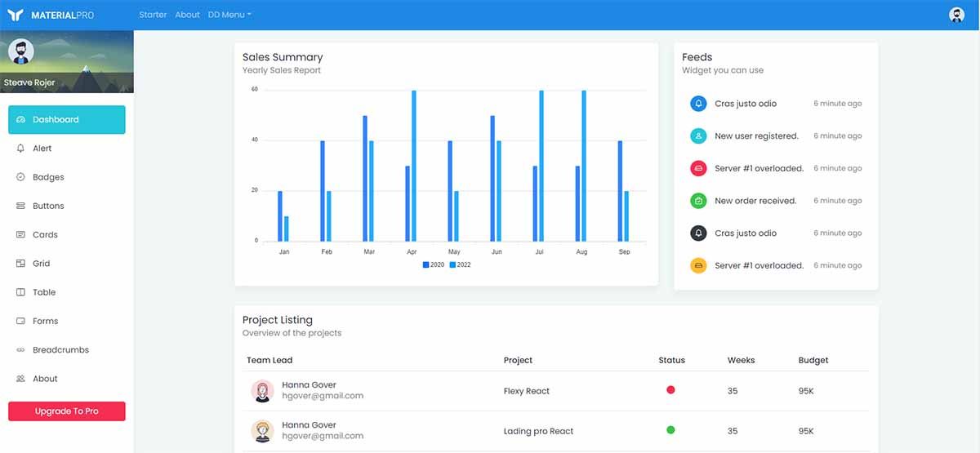The width and height of the screenshot is (980, 453).
Task: Toggle the 2022 legend swatch in chart
Action: [452, 265]
